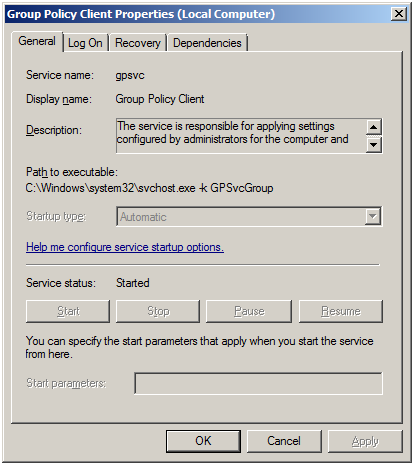Click the Pause service button
Image resolution: width=412 pixels, height=465 pixels.
249,311
